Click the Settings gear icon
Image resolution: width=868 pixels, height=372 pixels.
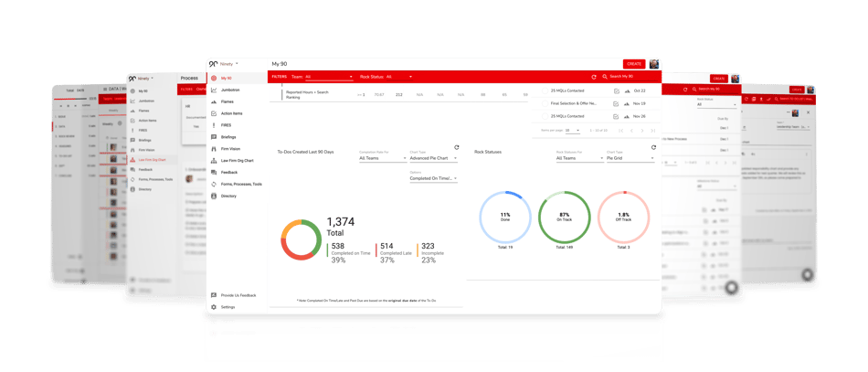[214, 307]
